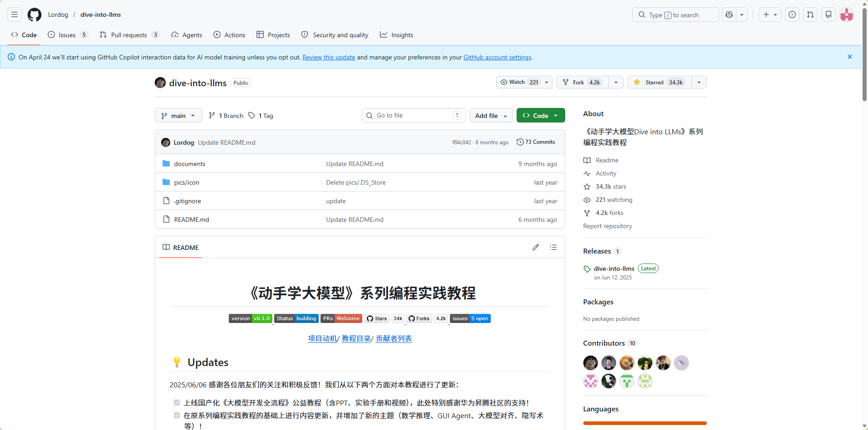Click the Go to file search field
The height and width of the screenshot is (430, 868).
coord(413,116)
